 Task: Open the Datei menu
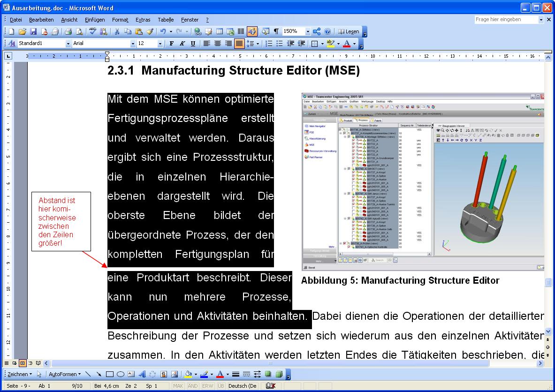pyautogui.click(x=16, y=20)
